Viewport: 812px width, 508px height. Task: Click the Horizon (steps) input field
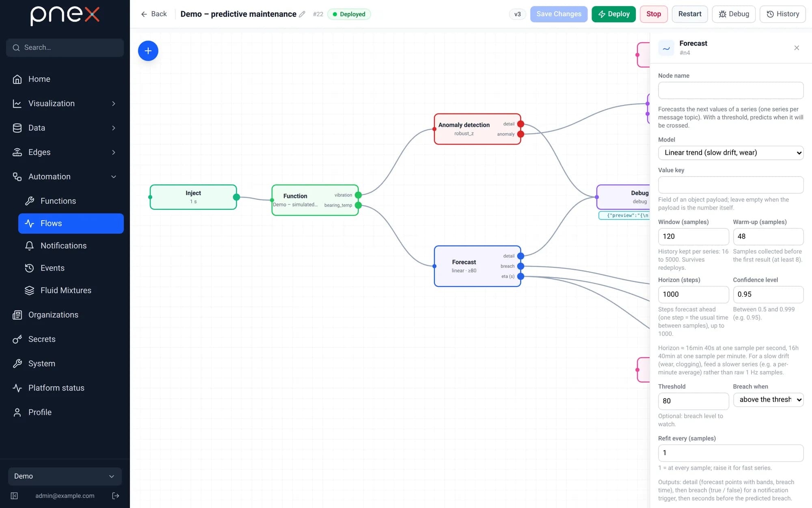click(x=693, y=295)
